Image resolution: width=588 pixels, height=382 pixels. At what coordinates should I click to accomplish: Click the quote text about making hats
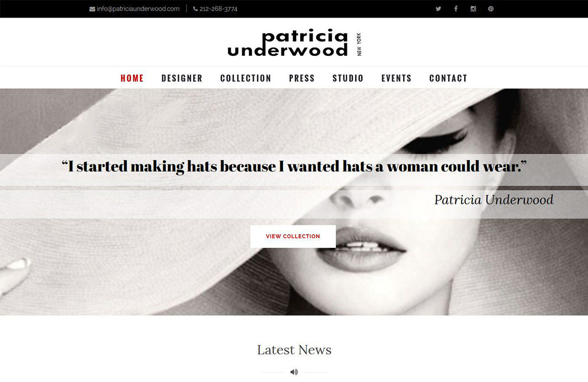pyautogui.click(x=294, y=166)
